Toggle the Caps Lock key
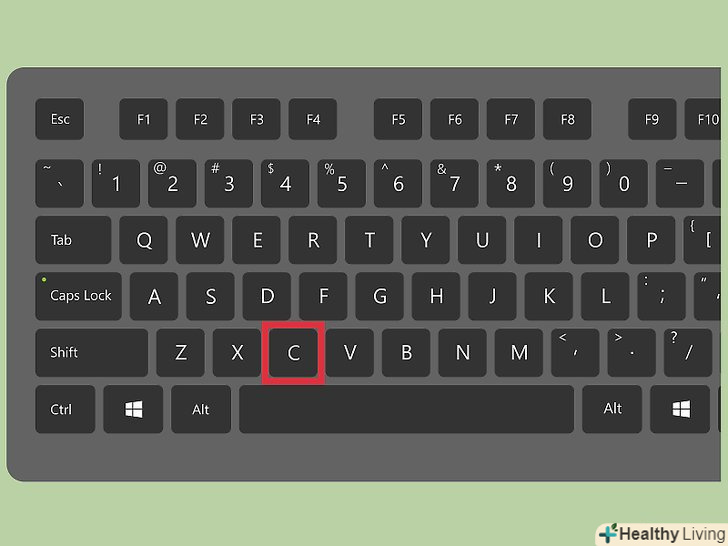The width and height of the screenshot is (728, 546). (x=78, y=296)
